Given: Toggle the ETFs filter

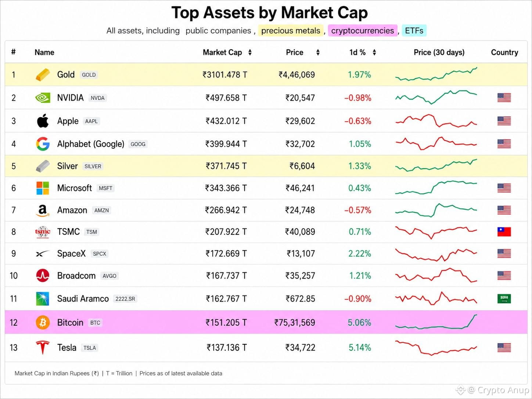Looking at the screenshot, I should 414,30.
